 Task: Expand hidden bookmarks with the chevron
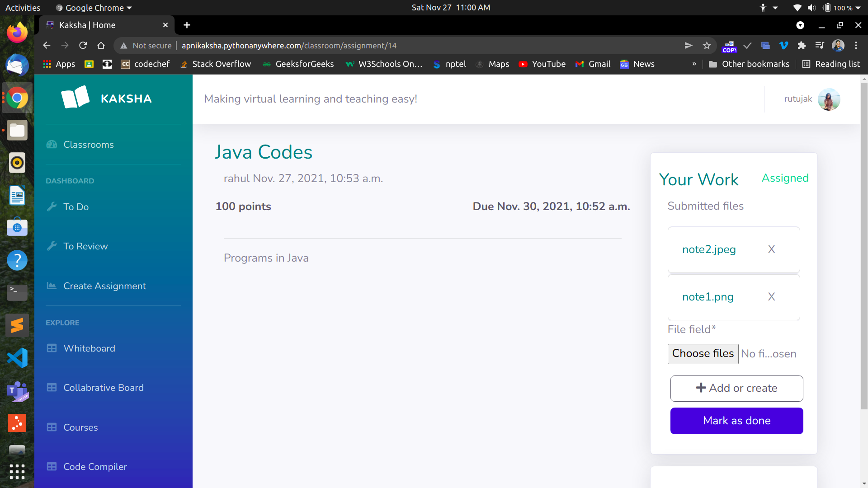tap(694, 64)
